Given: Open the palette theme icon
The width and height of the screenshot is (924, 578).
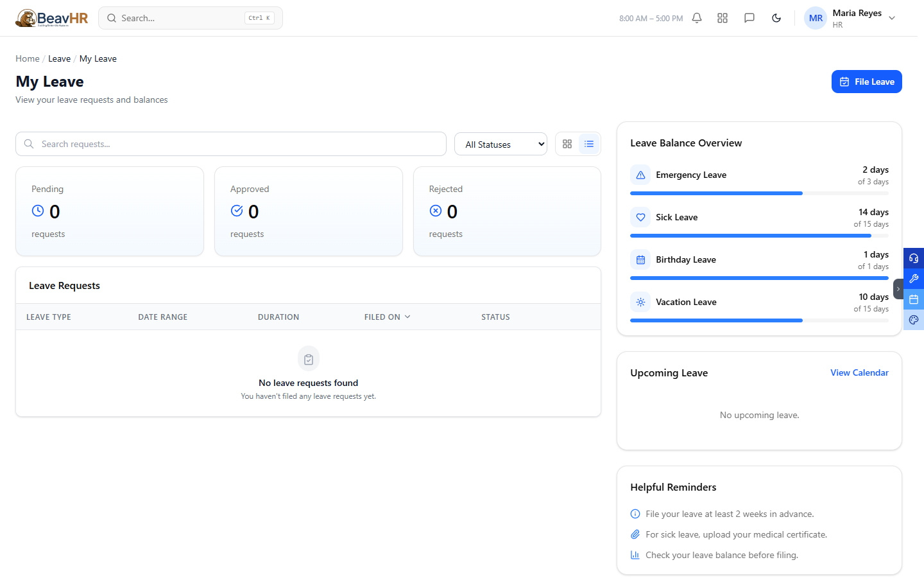Looking at the screenshot, I should [x=914, y=320].
